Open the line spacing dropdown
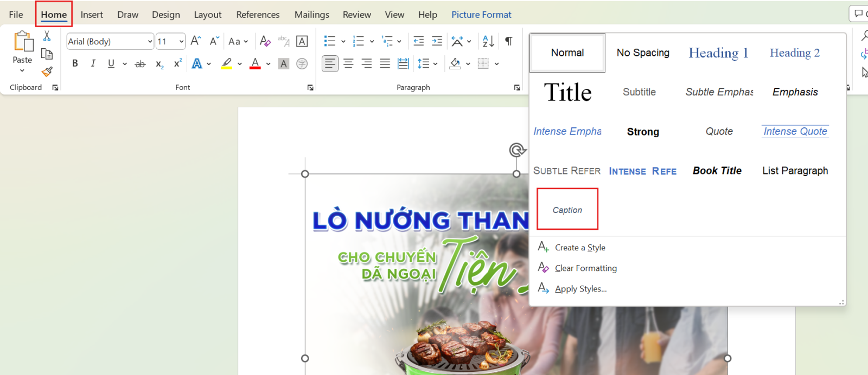This screenshot has height=375, width=868. pyautogui.click(x=427, y=64)
